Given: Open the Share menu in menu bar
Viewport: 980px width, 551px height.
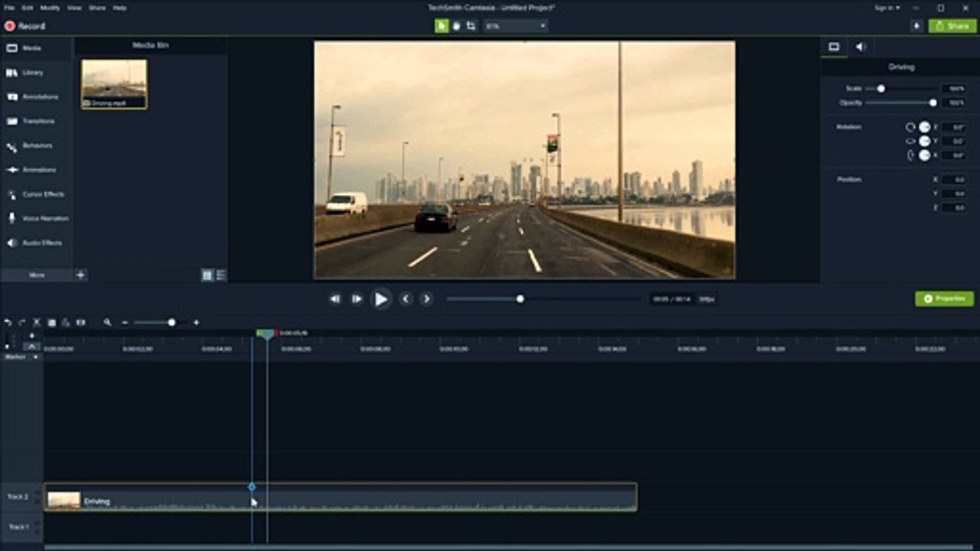Looking at the screenshot, I should 97,8.
